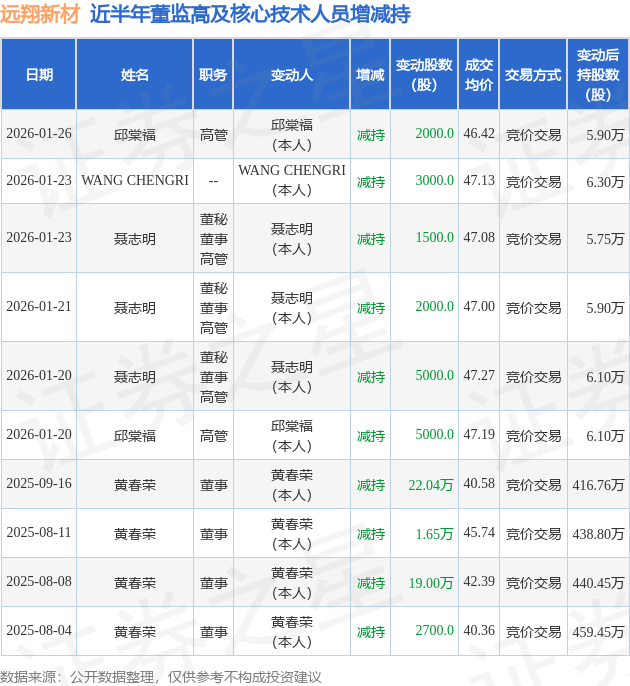Image resolution: width=630 pixels, height=686 pixels.
Task: Click the 交易方式 column header
Action: (533, 75)
